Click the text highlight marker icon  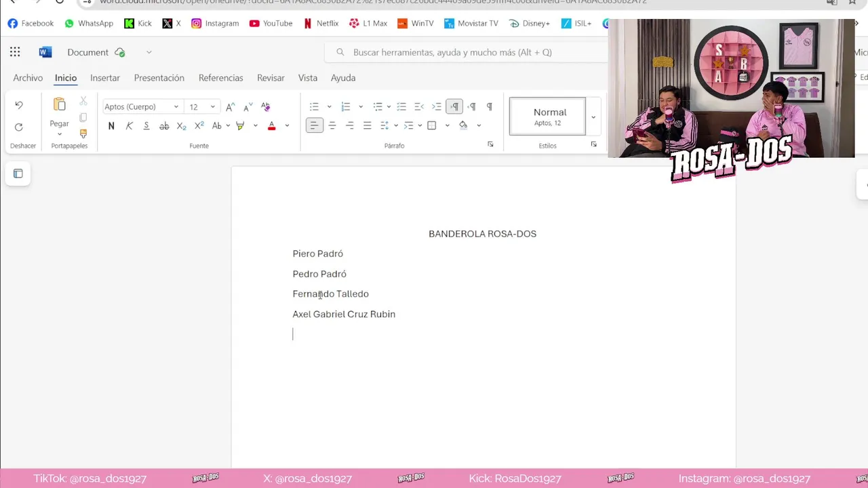tap(240, 125)
